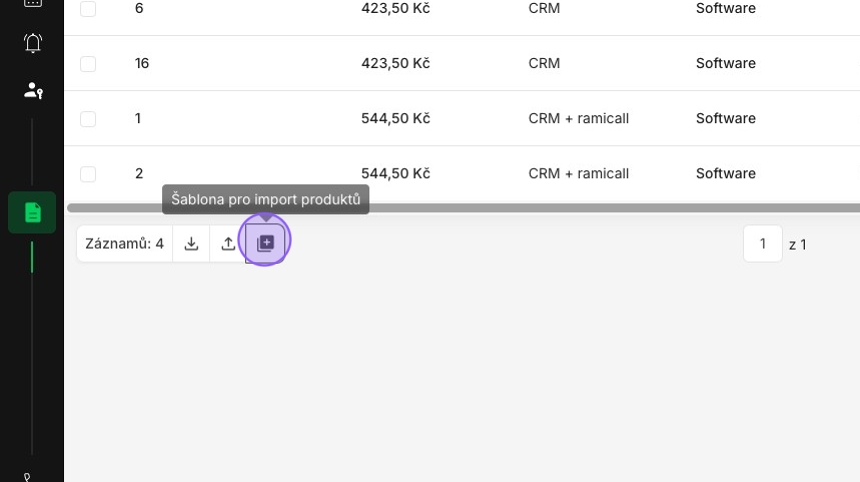Viewport: 860px width, 482px height.
Task: Click the Software cell in row 6
Action: (726, 8)
